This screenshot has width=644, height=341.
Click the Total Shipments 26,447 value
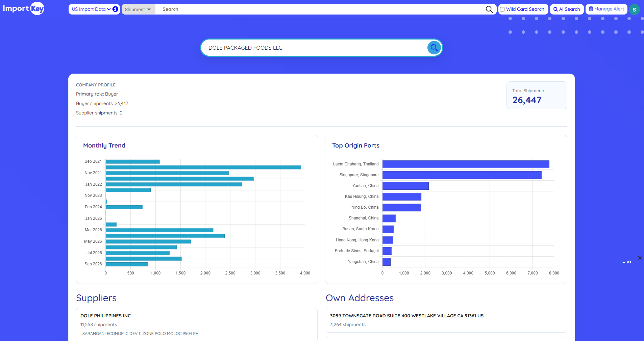coord(527,100)
